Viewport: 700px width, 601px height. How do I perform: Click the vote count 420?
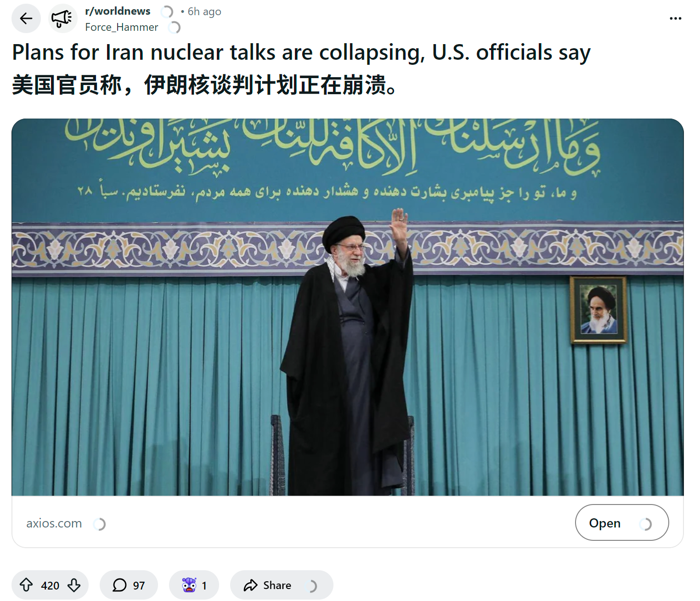pos(50,585)
